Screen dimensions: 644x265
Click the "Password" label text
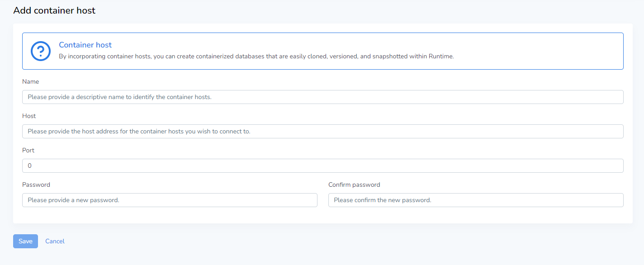coord(36,185)
